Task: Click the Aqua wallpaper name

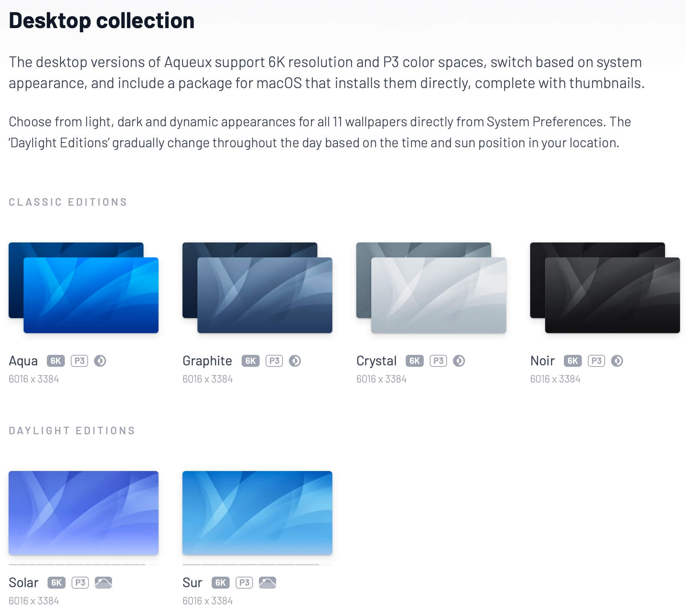Action: 23,361
